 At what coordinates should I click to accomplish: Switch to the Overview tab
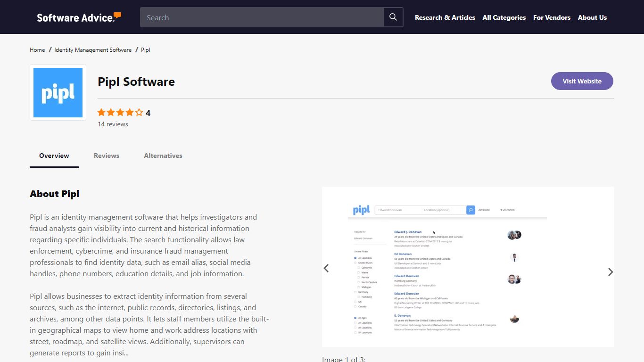click(54, 156)
